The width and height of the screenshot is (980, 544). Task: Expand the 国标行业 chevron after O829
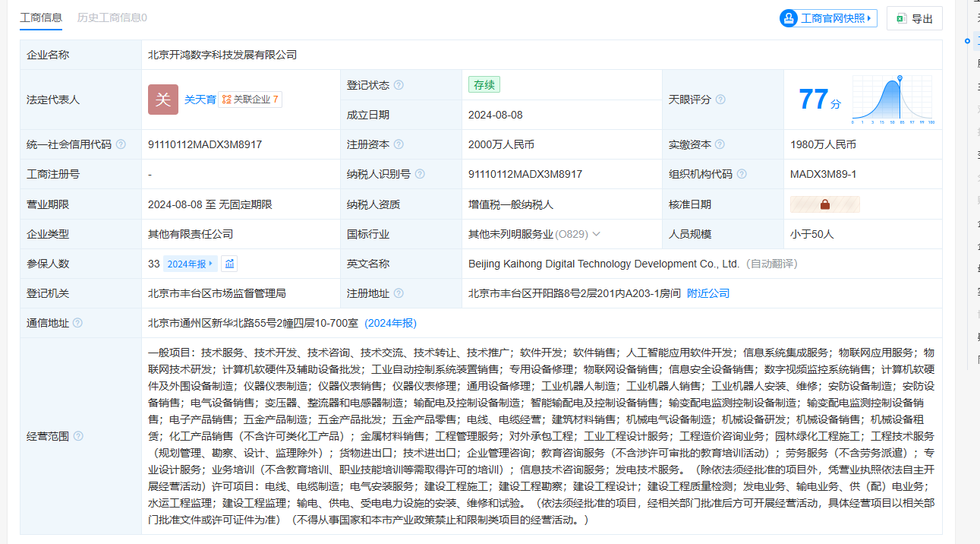click(596, 234)
